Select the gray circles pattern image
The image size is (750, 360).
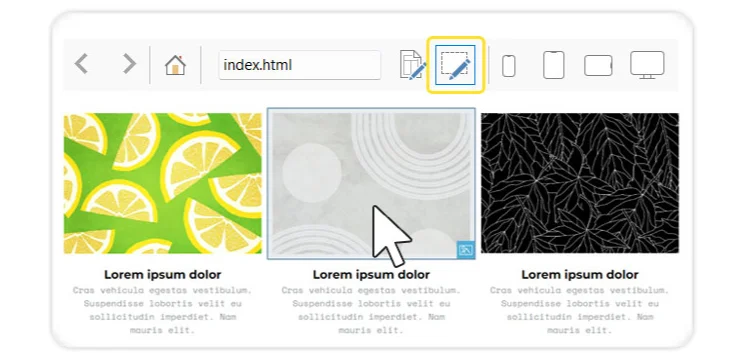coord(371,184)
